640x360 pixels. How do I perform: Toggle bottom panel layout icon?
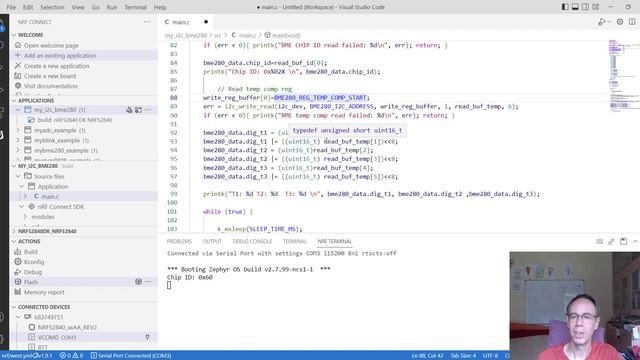575,7
